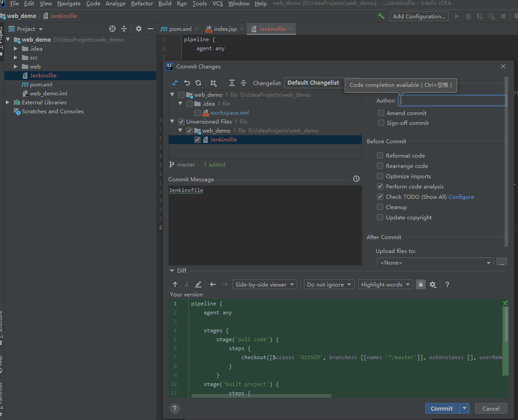
Task: Go to next difference down arrow in Diff
Action: coord(187,284)
